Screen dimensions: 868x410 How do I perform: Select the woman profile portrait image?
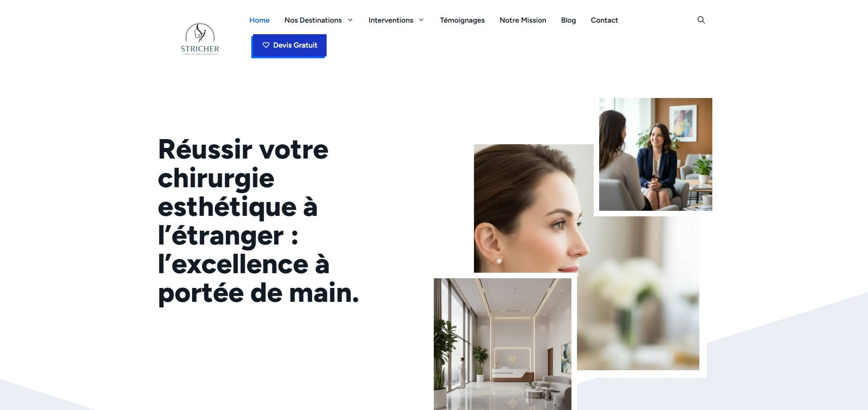point(534,208)
